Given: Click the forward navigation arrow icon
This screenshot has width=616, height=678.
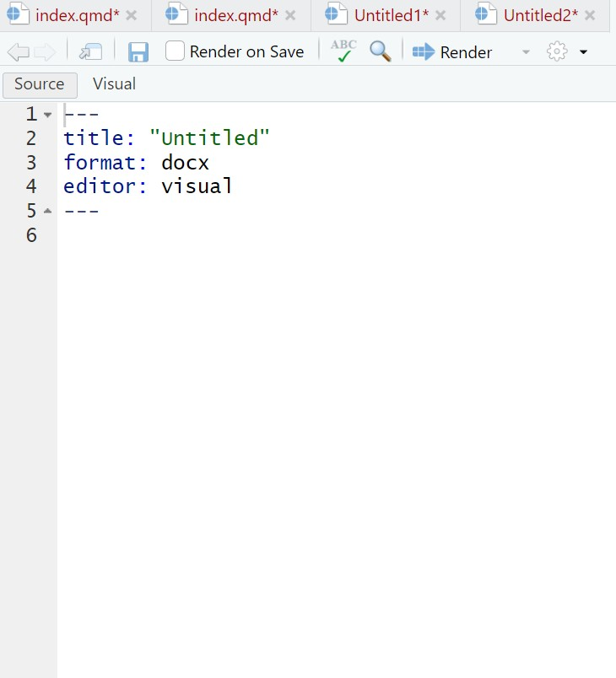Looking at the screenshot, I should (44, 52).
